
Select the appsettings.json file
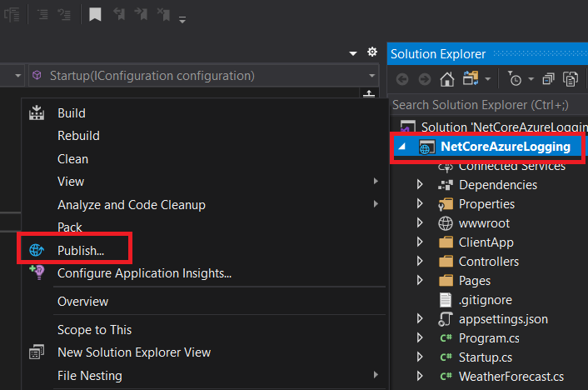coord(503,319)
